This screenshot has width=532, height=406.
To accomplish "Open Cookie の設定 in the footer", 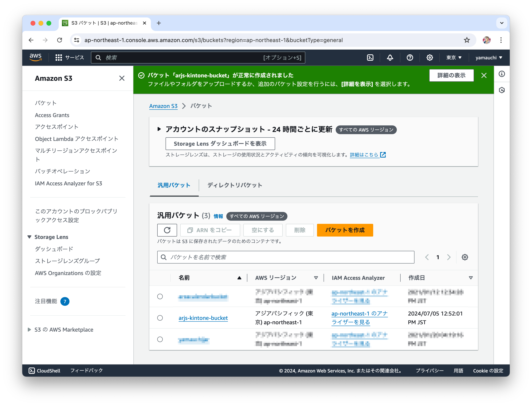I will pos(488,371).
